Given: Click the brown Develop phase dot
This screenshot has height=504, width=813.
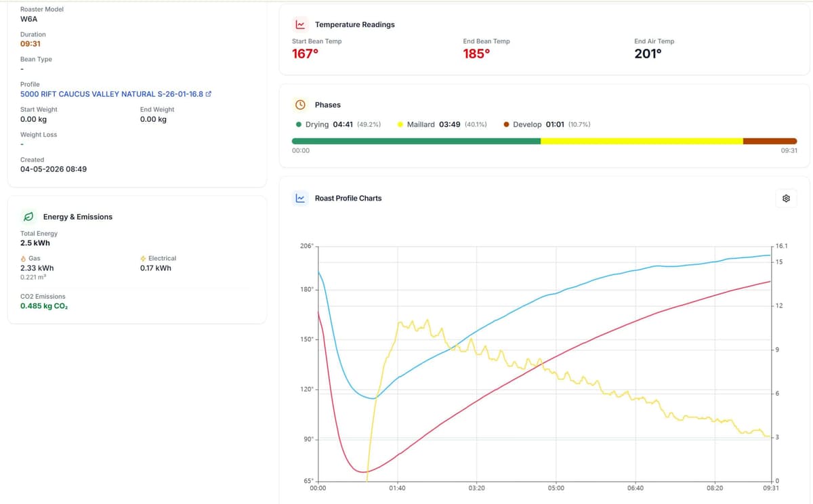Looking at the screenshot, I should pyautogui.click(x=507, y=125).
